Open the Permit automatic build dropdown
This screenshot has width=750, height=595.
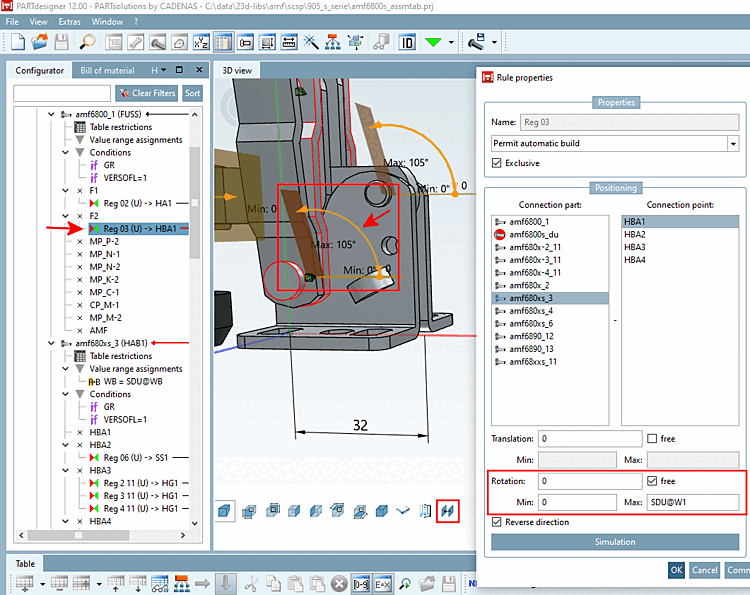pos(733,143)
